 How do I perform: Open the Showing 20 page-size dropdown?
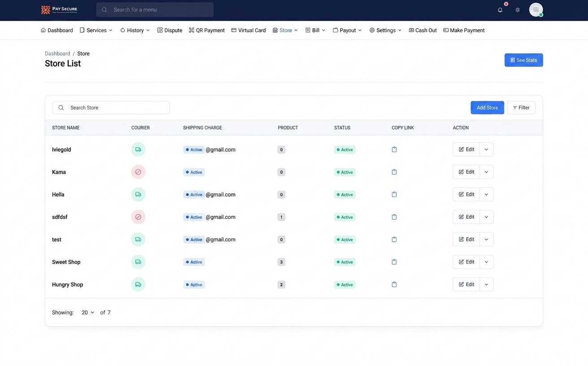88,312
